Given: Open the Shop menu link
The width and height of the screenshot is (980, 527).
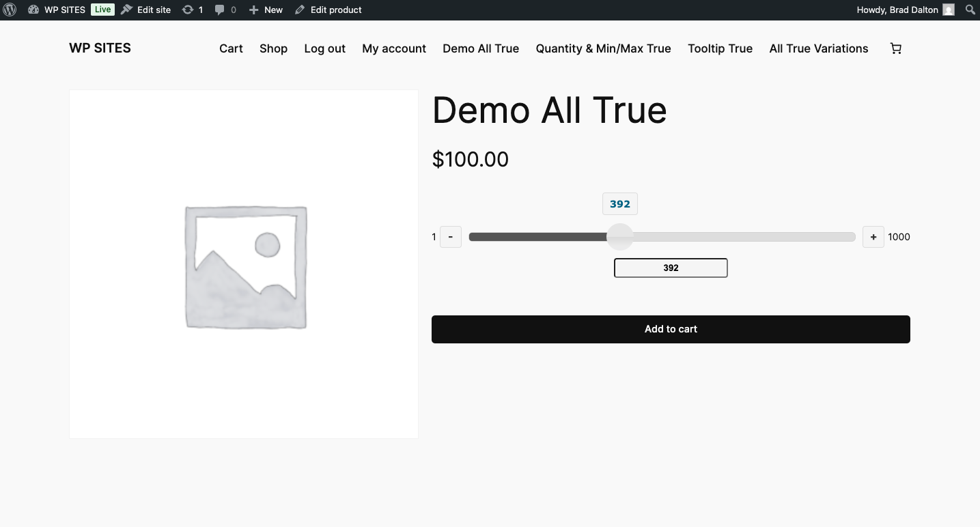Looking at the screenshot, I should (x=273, y=48).
